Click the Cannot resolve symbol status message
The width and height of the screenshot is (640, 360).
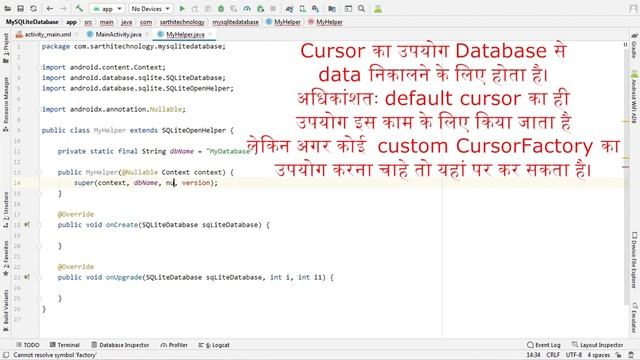coord(55,355)
